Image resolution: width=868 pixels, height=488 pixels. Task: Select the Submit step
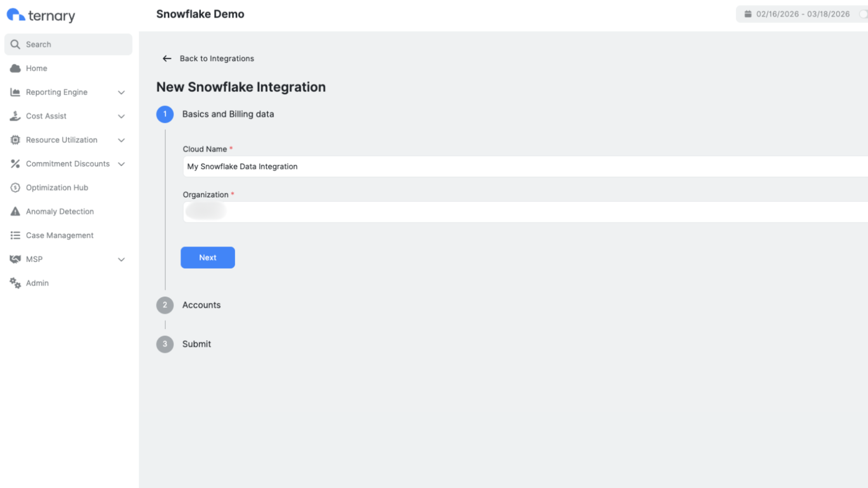[x=196, y=344]
